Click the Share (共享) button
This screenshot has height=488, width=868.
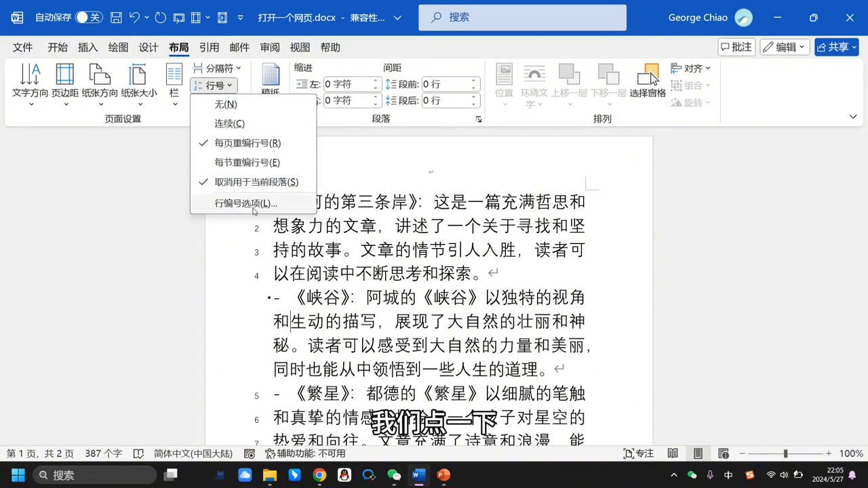click(x=837, y=47)
